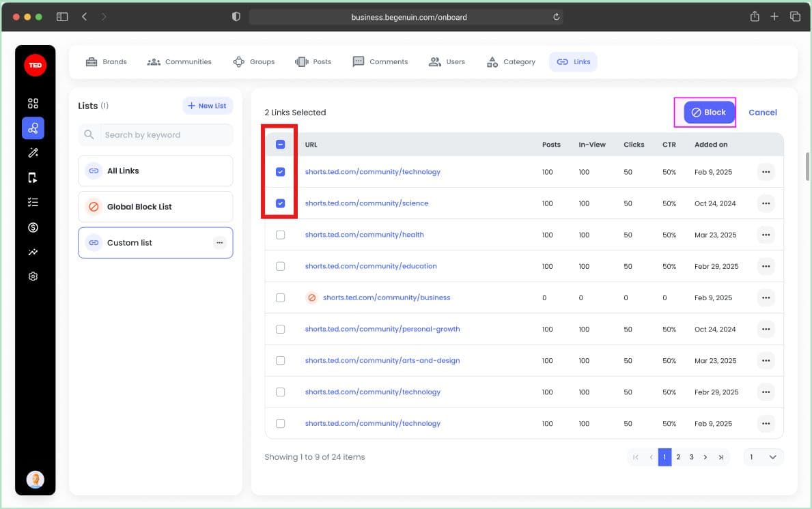Click the browser back arrow
The image size is (812, 509).
coord(85,17)
